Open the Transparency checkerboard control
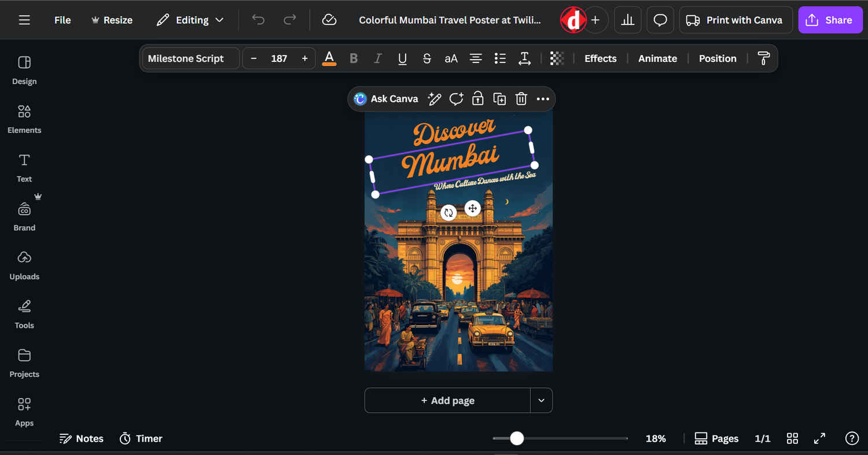Image resolution: width=868 pixels, height=455 pixels. [557, 58]
